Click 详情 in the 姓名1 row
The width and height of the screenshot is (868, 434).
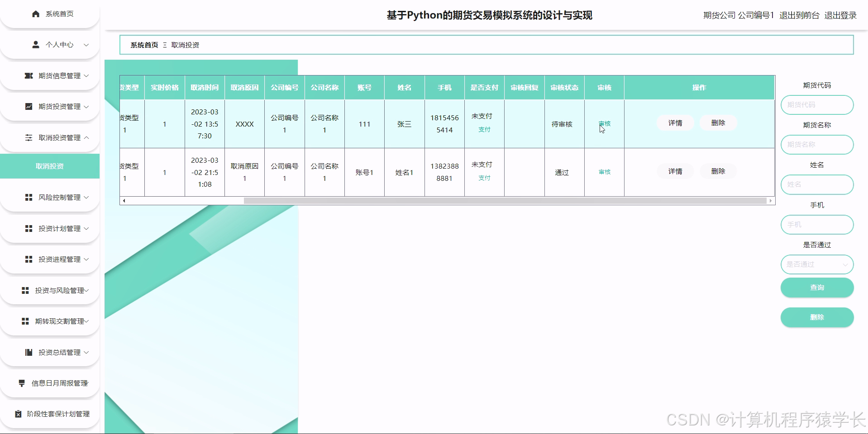(675, 171)
